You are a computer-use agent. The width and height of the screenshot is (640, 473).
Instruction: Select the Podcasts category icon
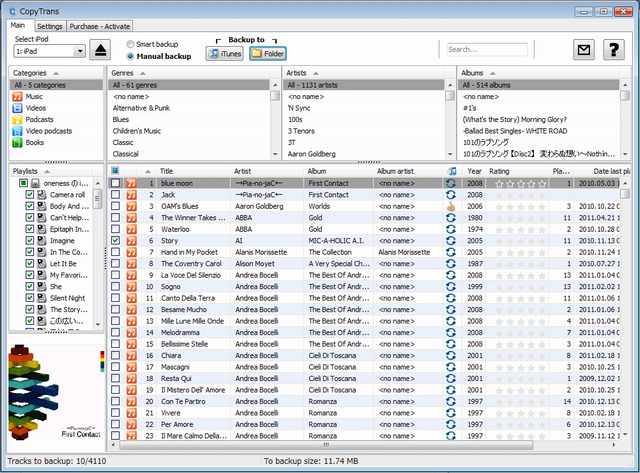coord(17,120)
